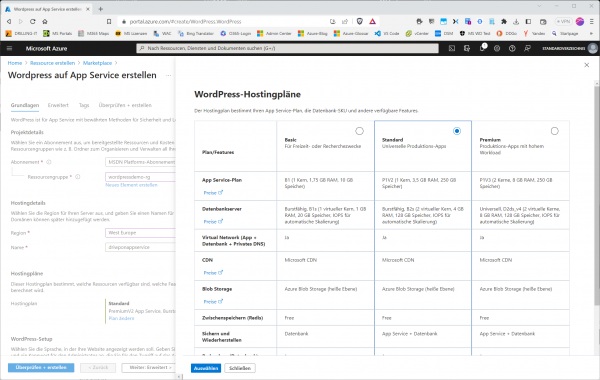This screenshot has height=380, width=600.
Task: Switch to Überprüfen + erstellen tab
Action: coord(125,105)
